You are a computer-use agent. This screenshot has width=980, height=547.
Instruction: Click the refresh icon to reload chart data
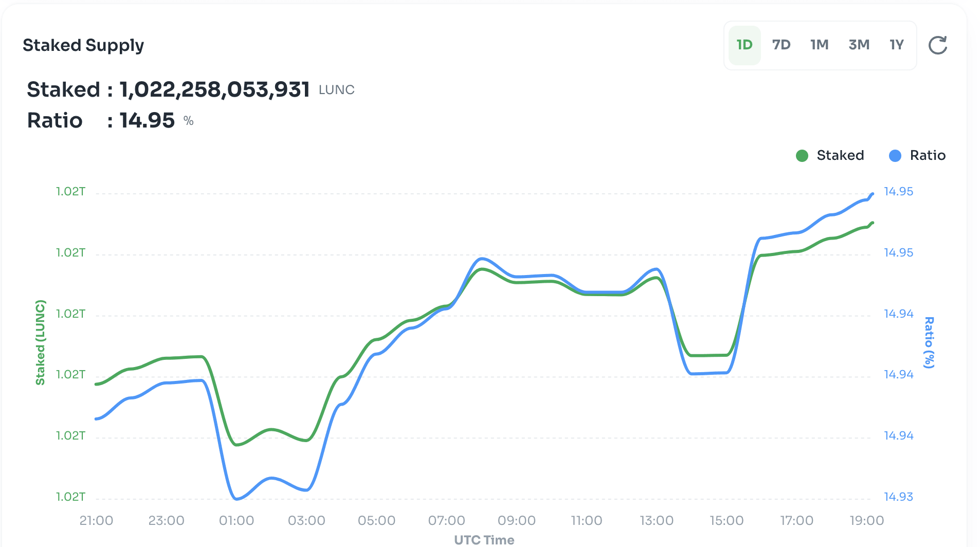938,45
